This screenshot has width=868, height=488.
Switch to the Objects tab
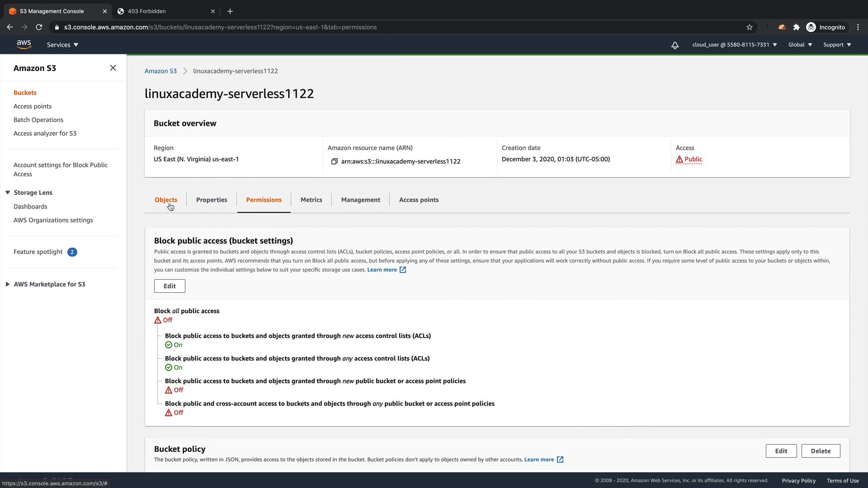165,200
